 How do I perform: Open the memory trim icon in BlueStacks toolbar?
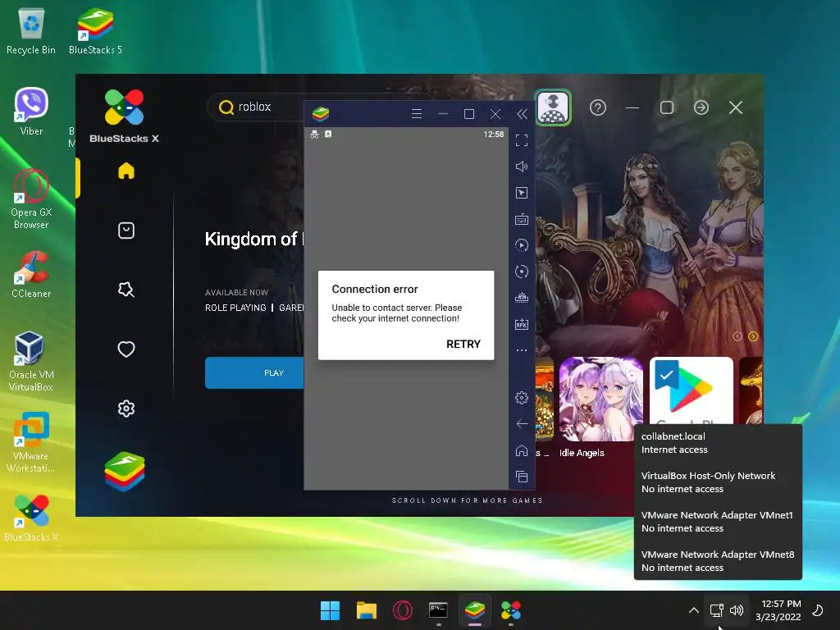tap(522, 298)
